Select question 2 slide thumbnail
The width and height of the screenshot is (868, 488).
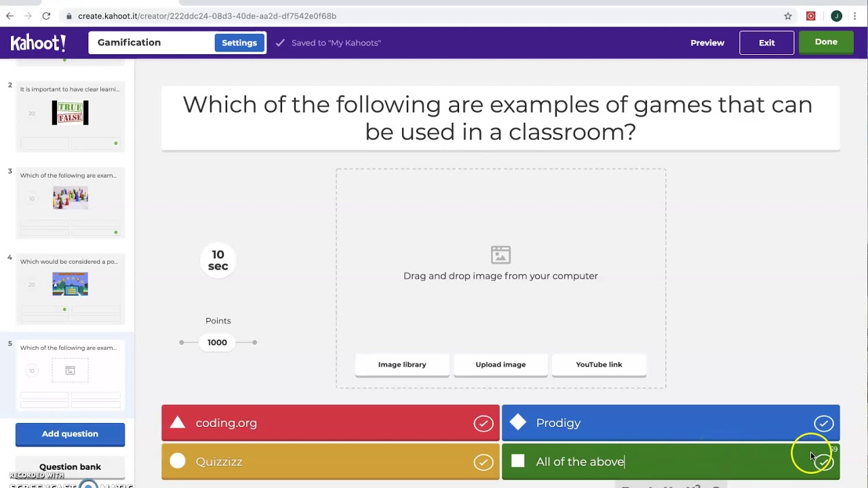71,115
